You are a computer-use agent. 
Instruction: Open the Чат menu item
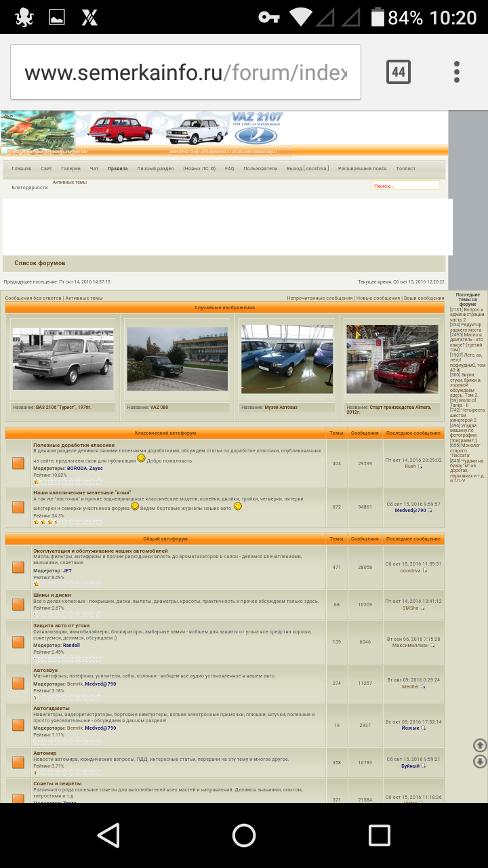[94, 168]
